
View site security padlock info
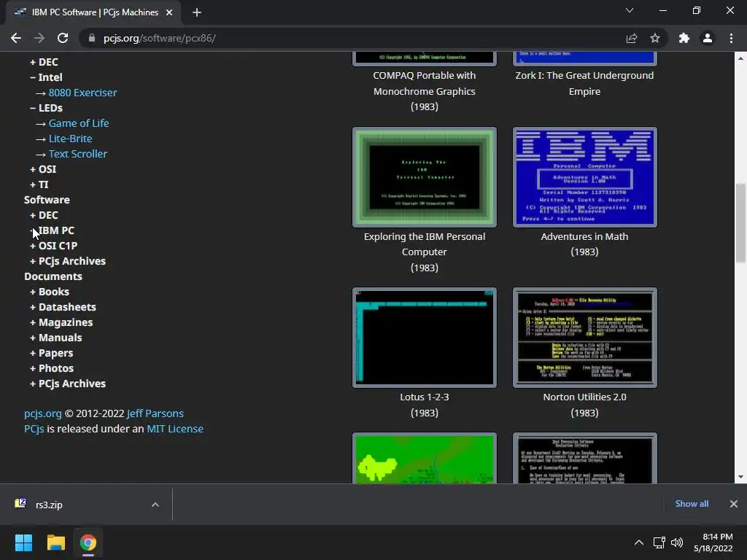[92, 38]
